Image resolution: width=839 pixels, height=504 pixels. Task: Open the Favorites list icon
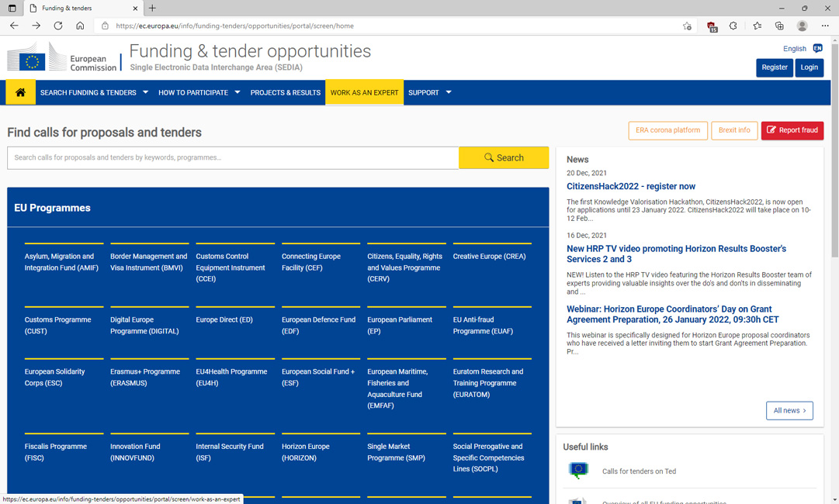(x=758, y=26)
